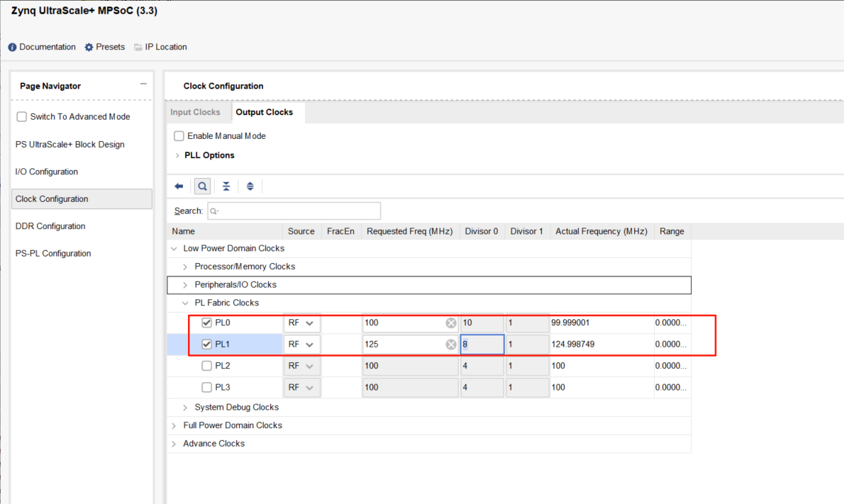The height and width of the screenshot is (504, 844).
Task: Expand PLL Options section
Action: tap(177, 155)
